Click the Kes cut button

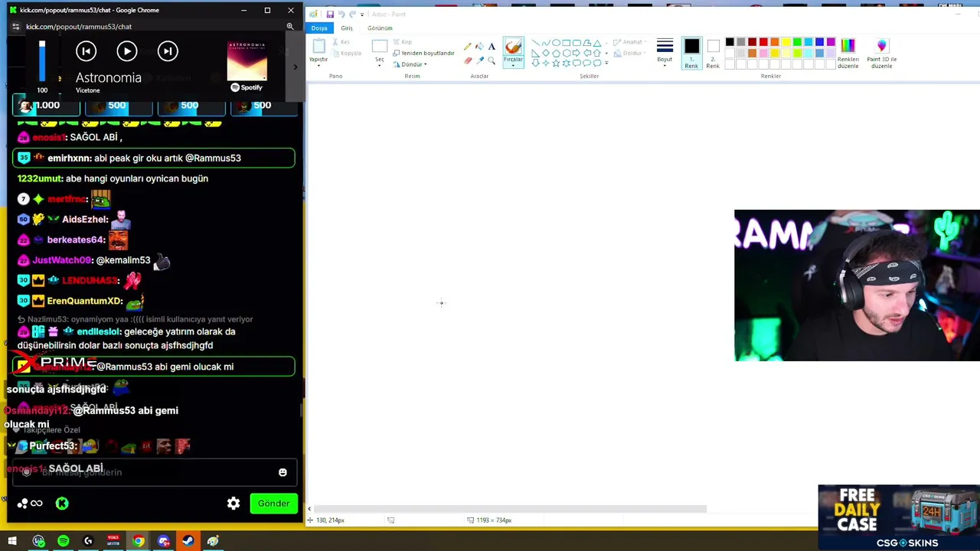click(341, 42)
